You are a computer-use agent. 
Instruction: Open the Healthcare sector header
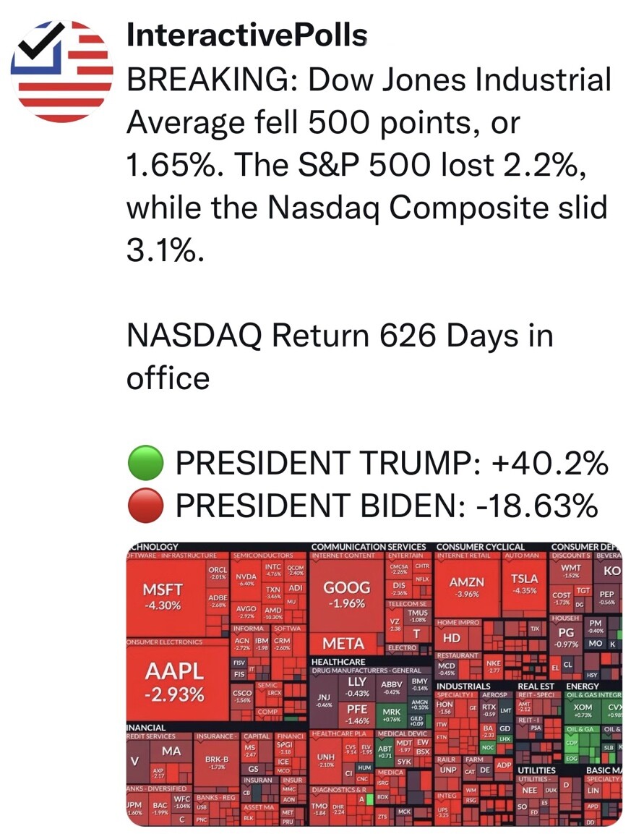338,662
